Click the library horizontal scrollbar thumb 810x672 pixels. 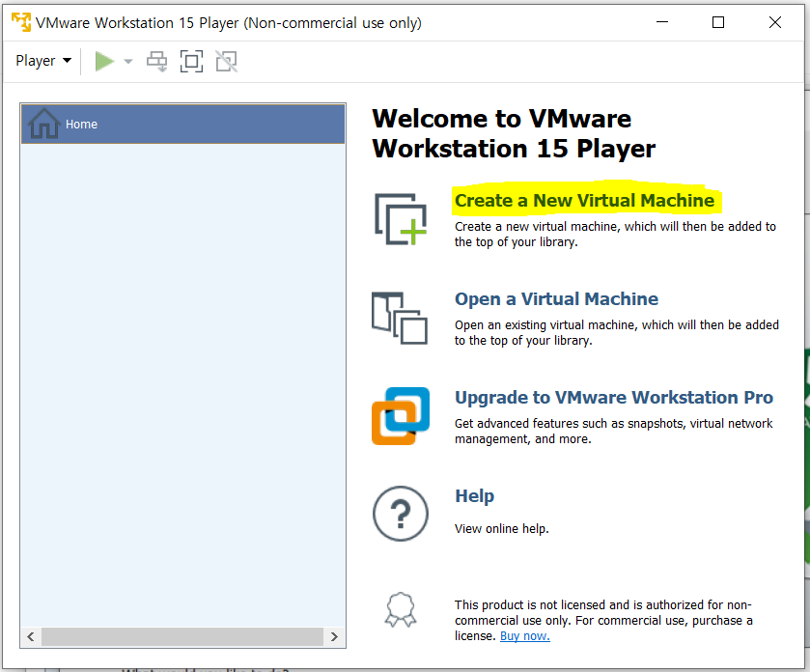pos(182,636)
